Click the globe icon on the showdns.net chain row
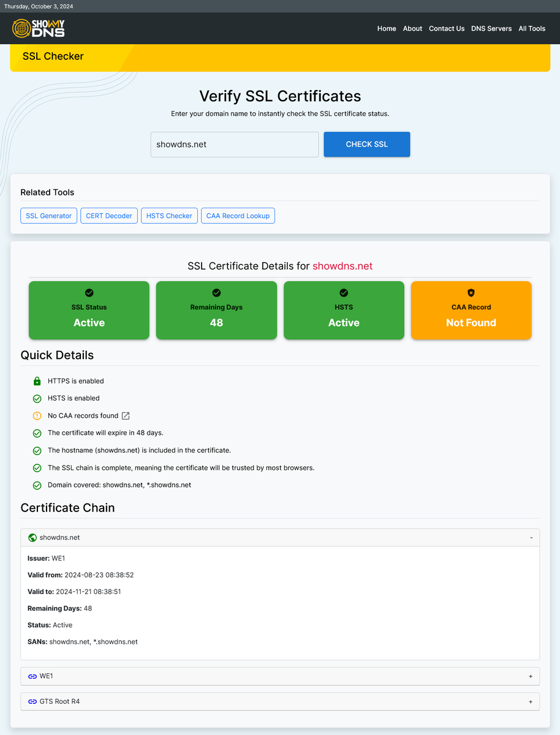Viewport: 560px width, 735px height. point(32,538)
